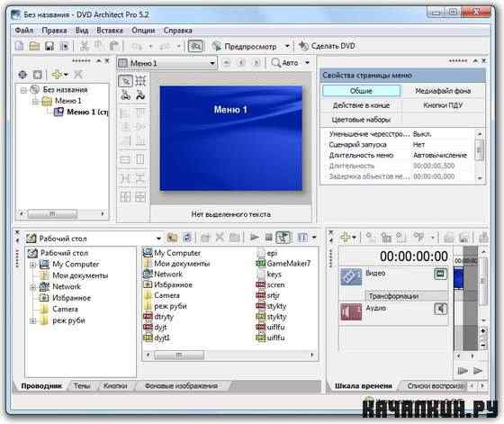This screenshot has height=424, width=504.
Task: Select the sizing tool with dotted frame
Action: [140, 81]
